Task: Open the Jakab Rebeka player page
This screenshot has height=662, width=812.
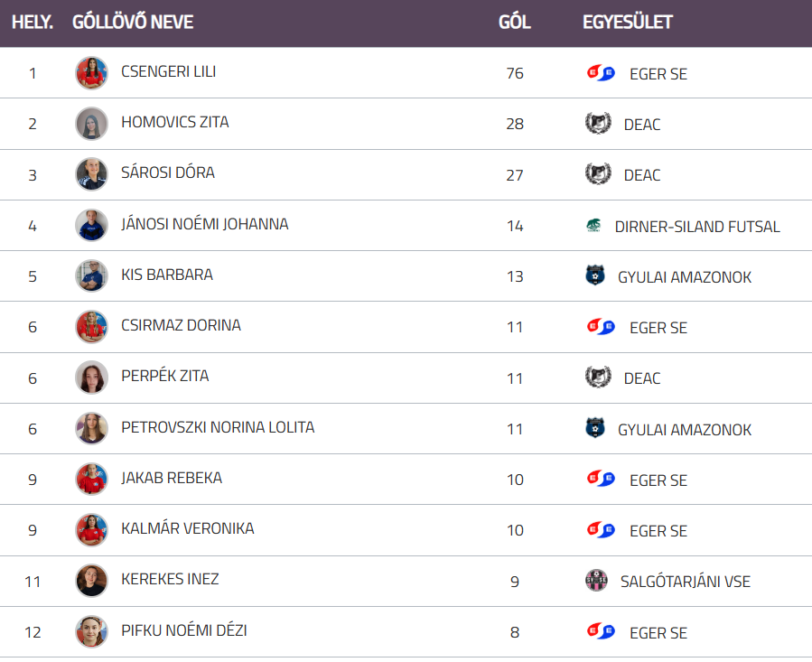Action: tap(171, 478)
